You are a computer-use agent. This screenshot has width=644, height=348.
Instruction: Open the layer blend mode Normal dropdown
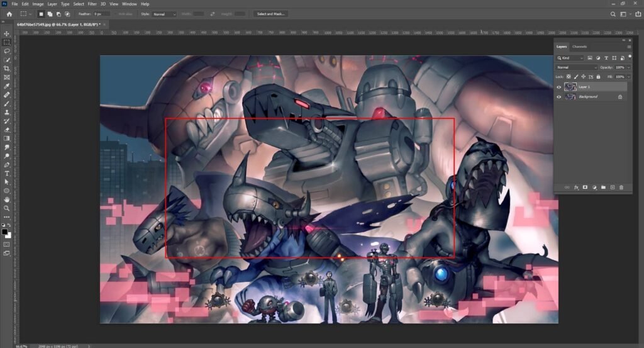(x=577, y=67)
